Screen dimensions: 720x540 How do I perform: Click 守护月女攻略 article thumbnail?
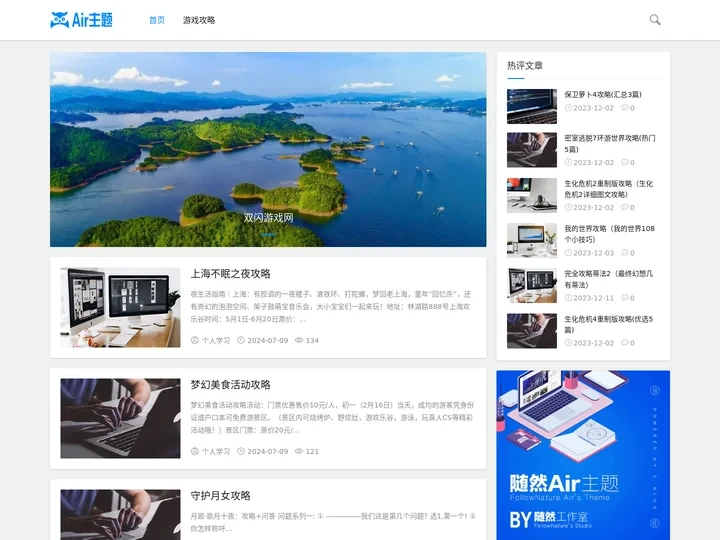(120, 514)
